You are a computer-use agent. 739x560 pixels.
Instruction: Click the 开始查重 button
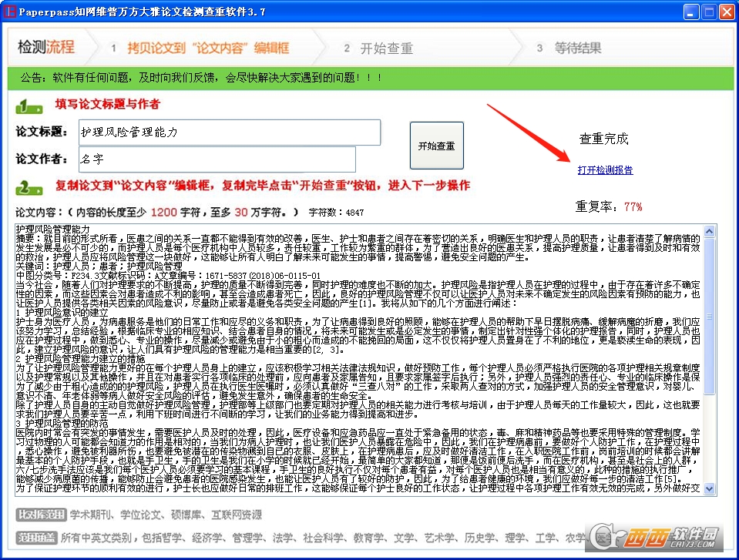(x=436, y=146)
